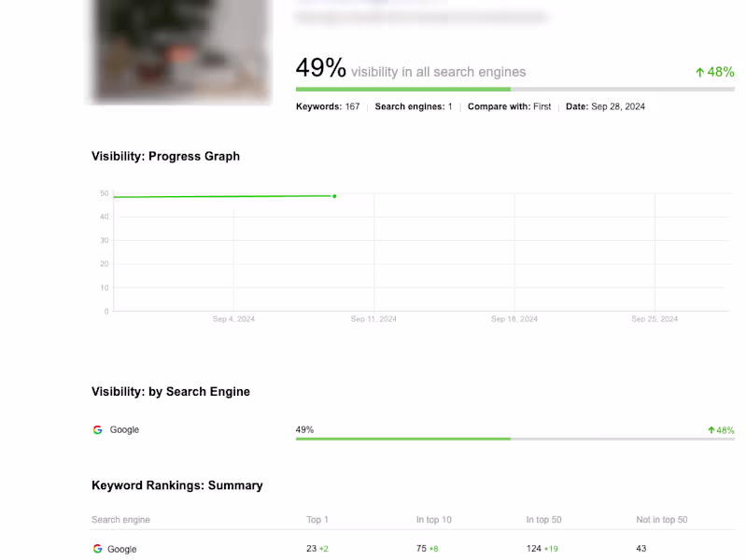Click the Google logo in the Keyword Rankings row
Viewport: 747px width, 560px height.
(x=97, y=549)
